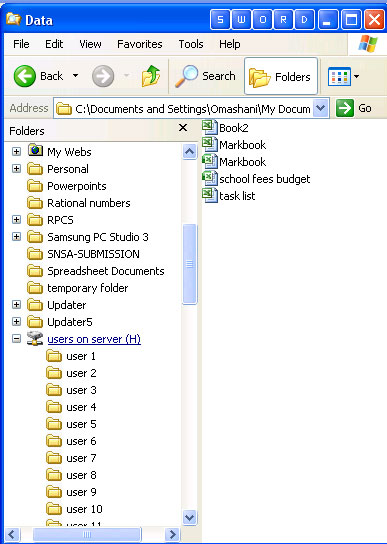Close the Folders pane with X
This screenshot has width=387, height=544.
[183, 128]
